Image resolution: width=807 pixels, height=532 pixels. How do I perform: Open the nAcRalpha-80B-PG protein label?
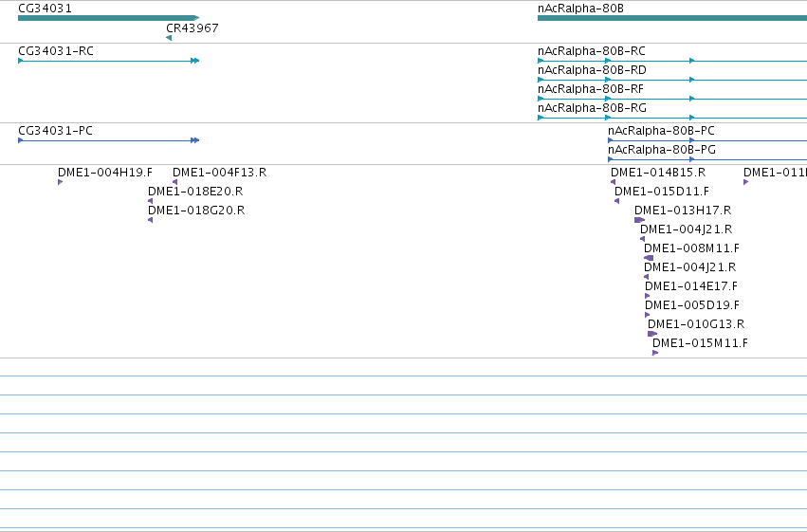[661, 150]
